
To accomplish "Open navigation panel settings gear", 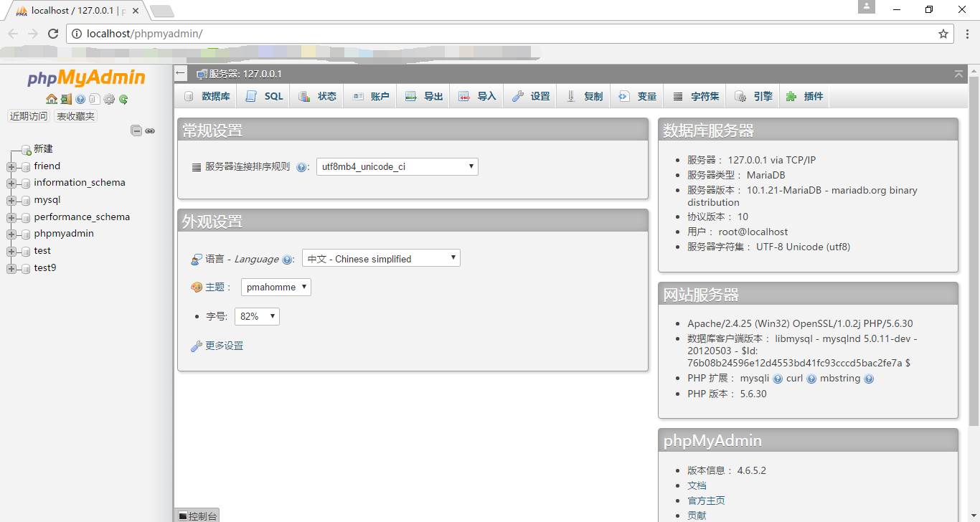I will (109, 100).
